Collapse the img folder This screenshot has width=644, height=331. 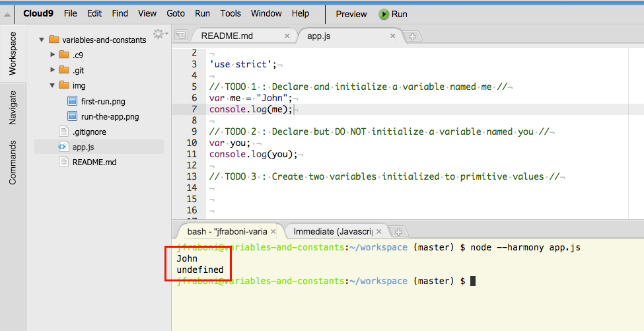coord(52,85)
